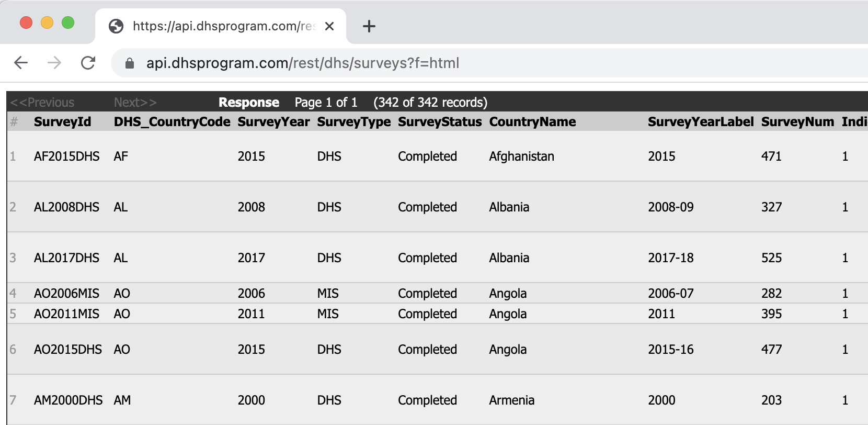Viewport: 868px width, 425px height.
Task: Reload the surveys page
Action: pyautogui.click(x=88, y=62)
